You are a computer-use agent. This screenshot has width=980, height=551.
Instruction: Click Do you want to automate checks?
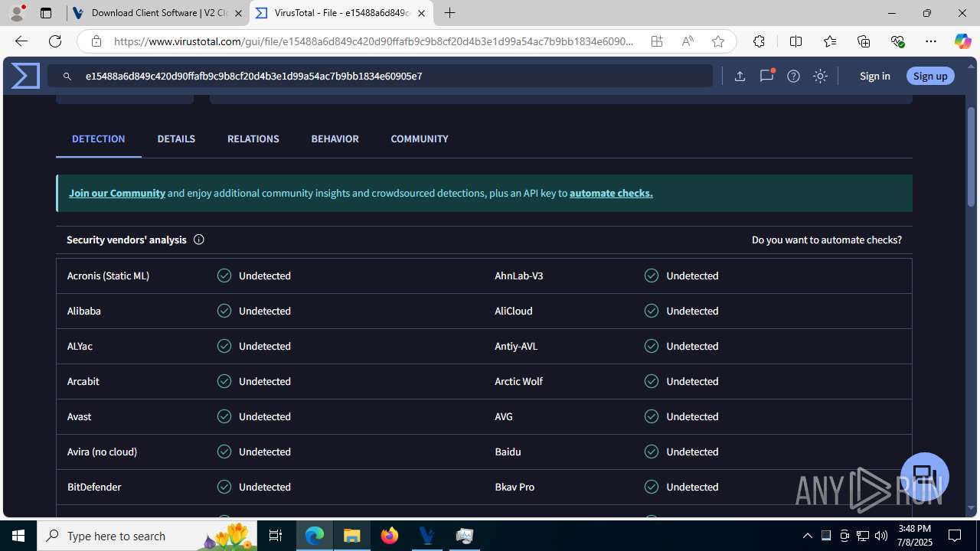(x=827, y=240)
